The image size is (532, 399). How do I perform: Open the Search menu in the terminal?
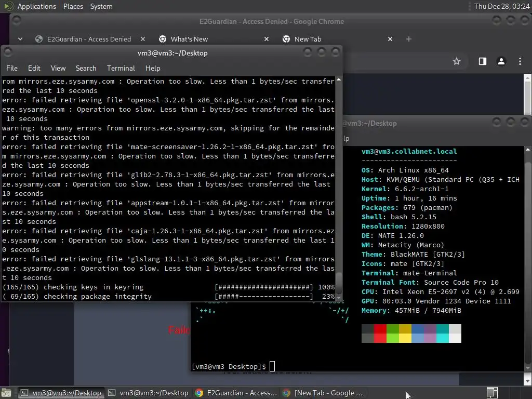86,68
